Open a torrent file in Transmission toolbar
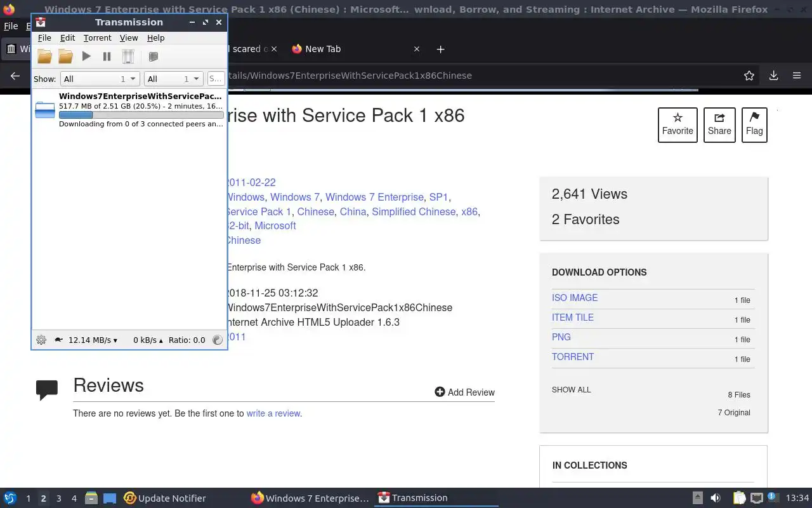 click(44, 57)
